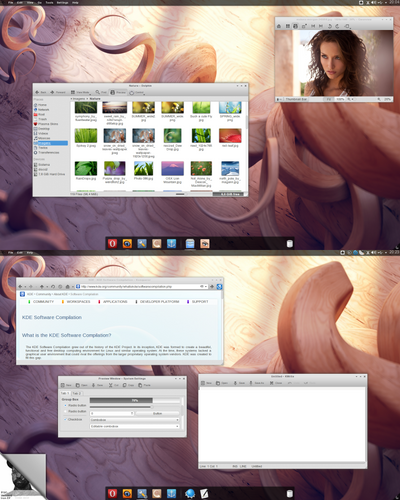Select the checked radio button in Group Box
The width and height of the screenshot is (400, 500).
(x=66, y=405)
